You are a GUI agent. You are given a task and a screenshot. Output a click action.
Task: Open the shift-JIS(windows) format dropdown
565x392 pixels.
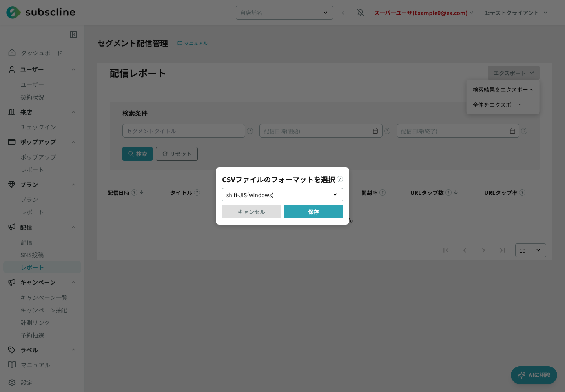pos(282,195)
